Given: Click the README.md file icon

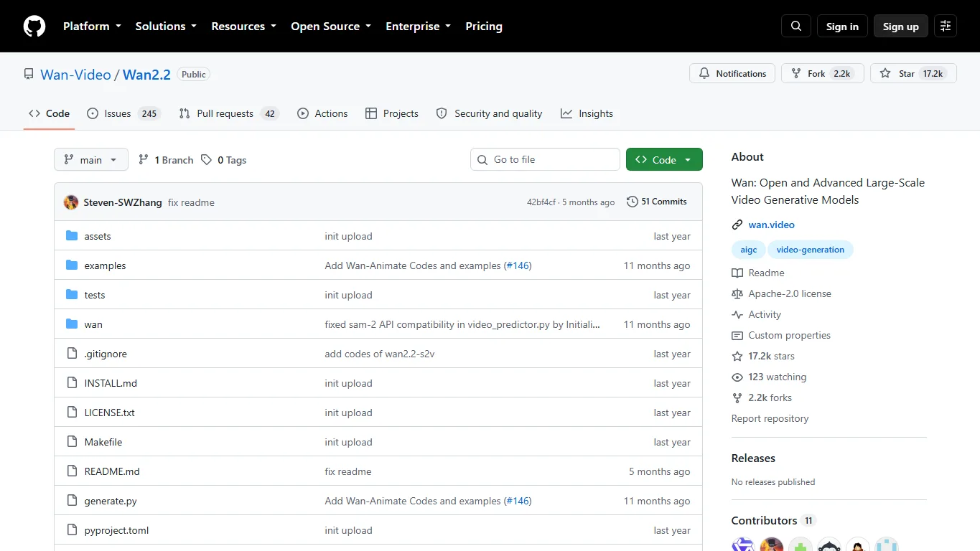Looking at the screenshot, I should [x=72, y=471].
